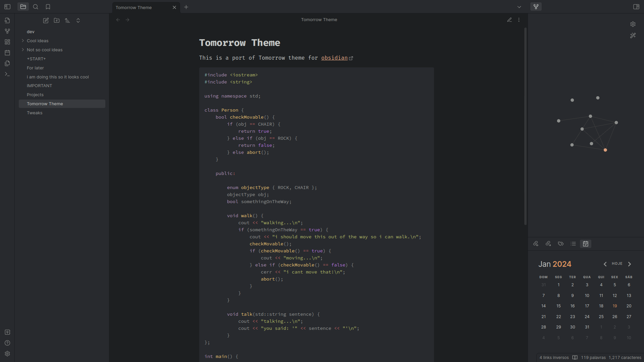The height and width of the screenshot is (362, 644).
Task: Click the highlighted orange graph node
Action: [605, 150]
